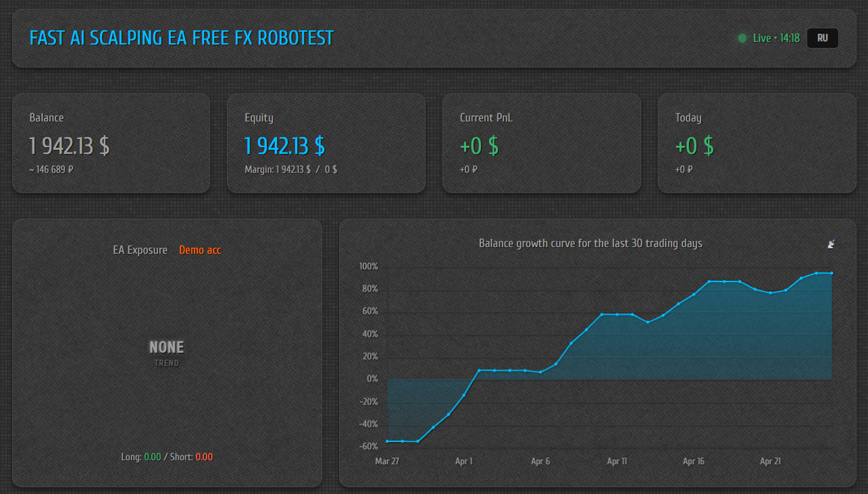This screenshot has width=868, height=494.
Task: Click the last data point on chart
Action: pos(832,273)
